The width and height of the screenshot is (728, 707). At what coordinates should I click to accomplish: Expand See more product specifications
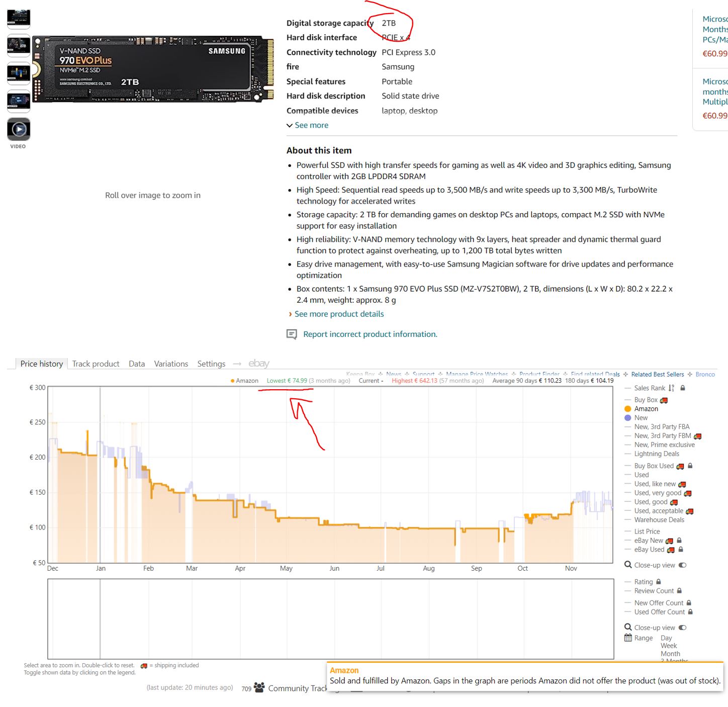click(x=311, y=125)
